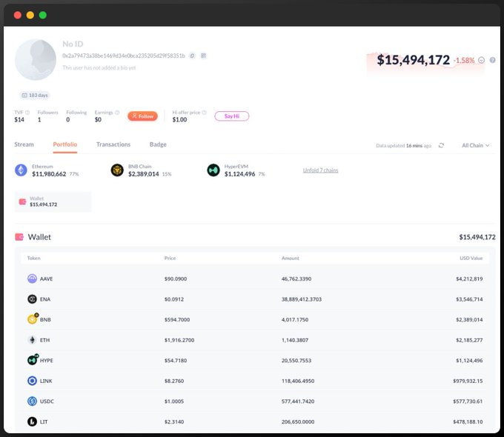Click the Unfold 7 chains link
Screen dimensions: 504x437
[320, 170]
